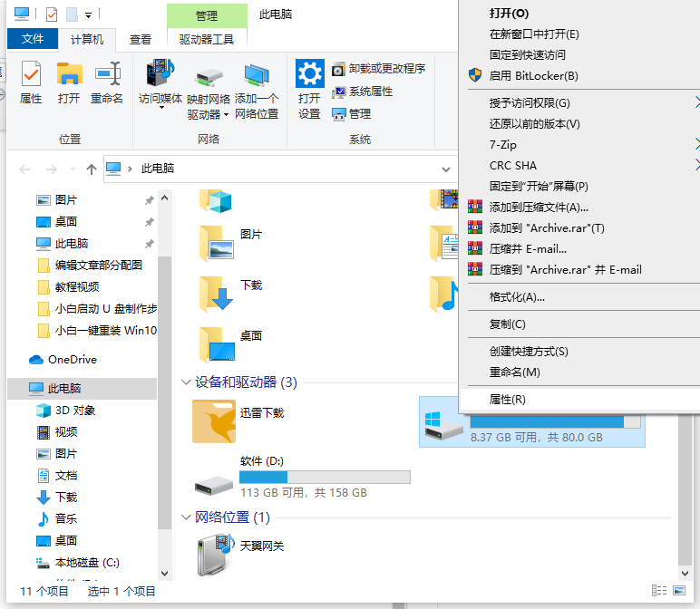Switch to details view icon in status bar
The width and height of the screenshot is (700, 609).
(x=659, y=591)
